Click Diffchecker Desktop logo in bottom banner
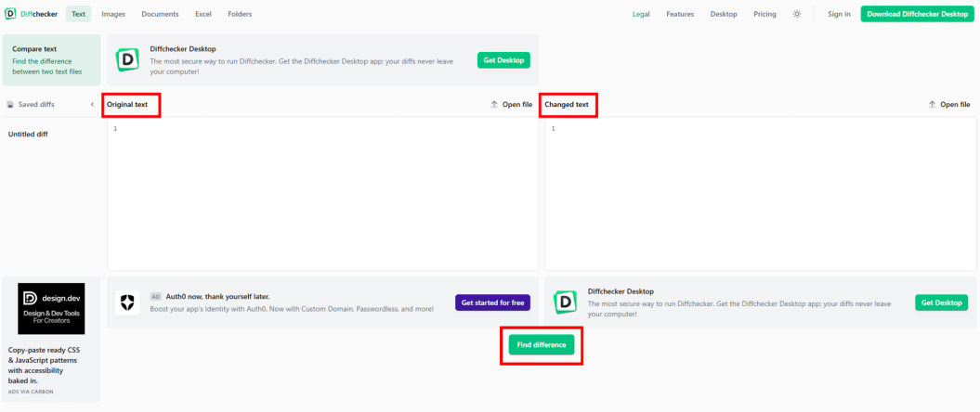Viewport: 980px width, 412px height. [566, 303]
